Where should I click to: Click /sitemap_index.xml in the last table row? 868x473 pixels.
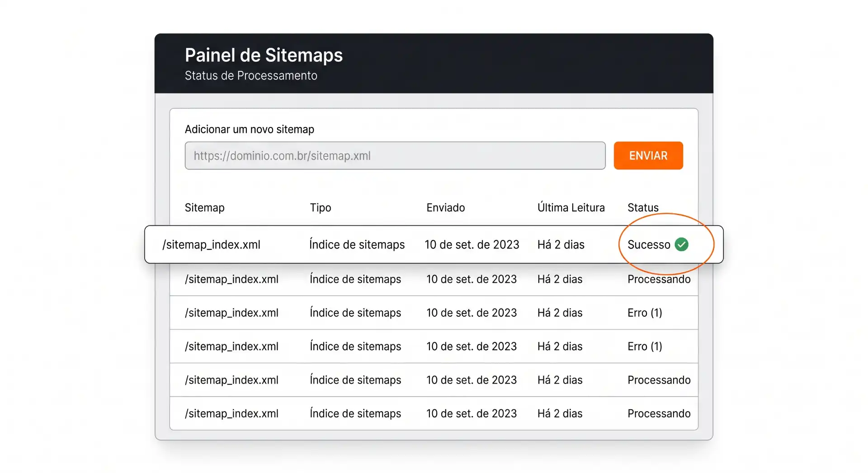[x=232, y=413]
